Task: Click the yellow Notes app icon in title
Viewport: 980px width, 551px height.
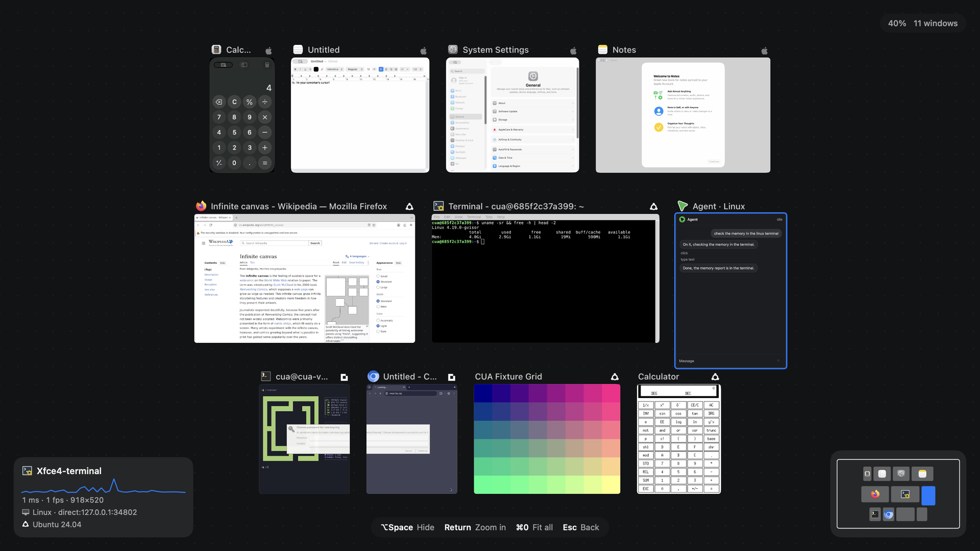Action: pyautogui.click(x=603, y=49)
